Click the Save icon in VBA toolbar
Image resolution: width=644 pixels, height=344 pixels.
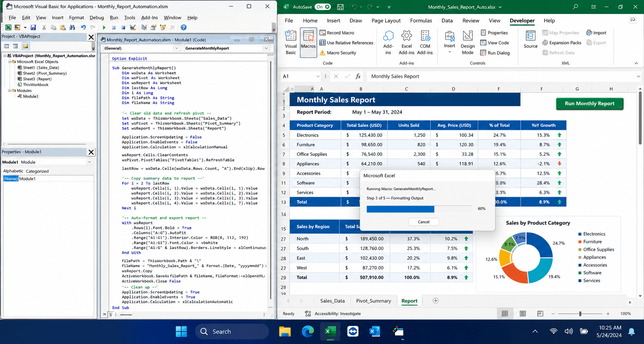point(33,27)
